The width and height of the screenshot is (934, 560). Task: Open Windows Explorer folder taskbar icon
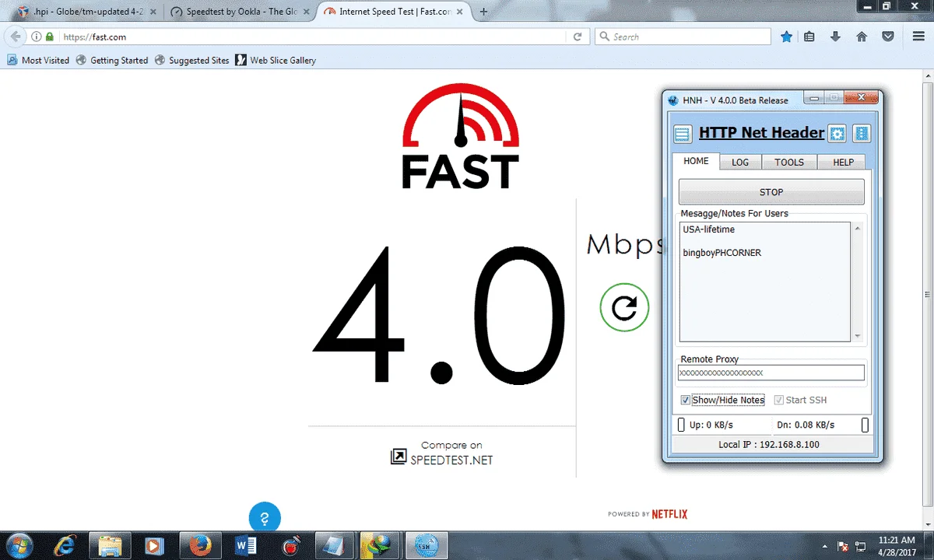110,545
